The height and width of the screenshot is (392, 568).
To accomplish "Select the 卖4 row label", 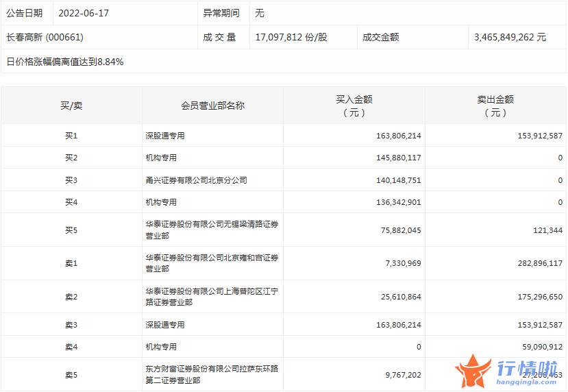I will (x=71, y=347).
